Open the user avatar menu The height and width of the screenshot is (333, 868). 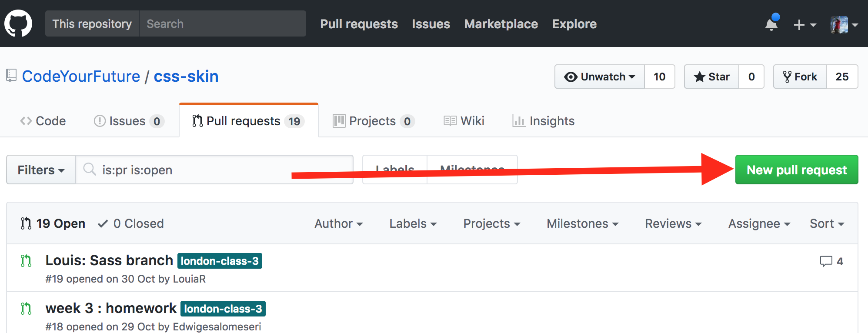click(844, 25)
